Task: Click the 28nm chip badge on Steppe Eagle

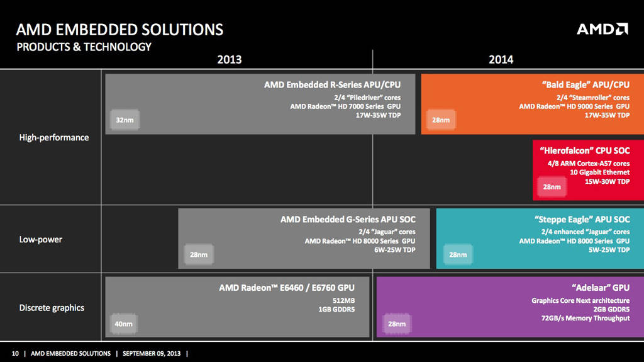Action: 458,254
